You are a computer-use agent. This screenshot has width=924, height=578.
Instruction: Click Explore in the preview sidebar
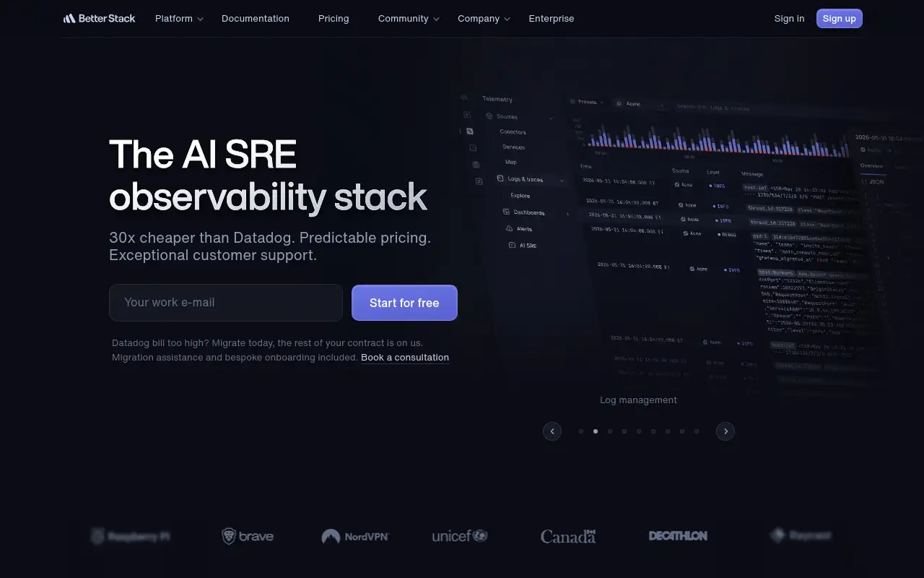520,196
